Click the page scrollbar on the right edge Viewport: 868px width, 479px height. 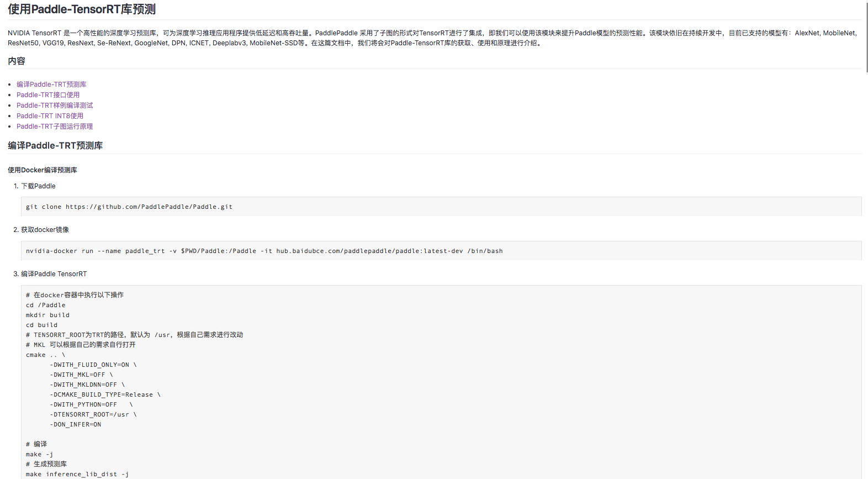pos(866,38)
